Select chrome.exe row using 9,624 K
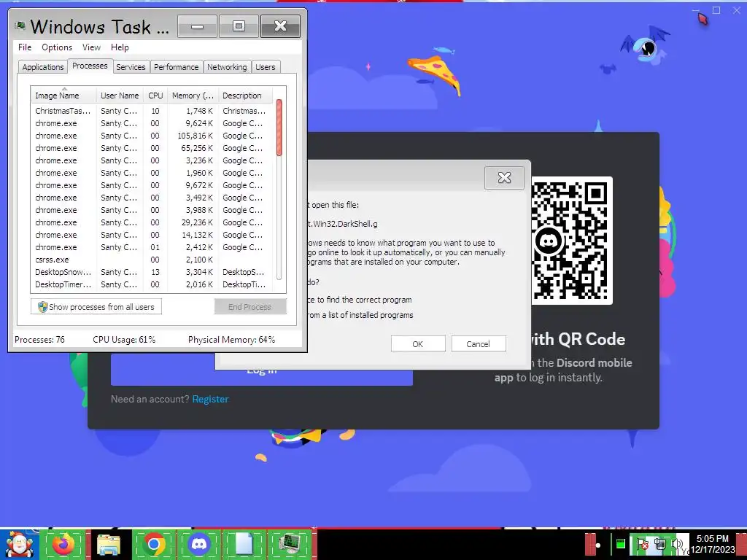This screenshot has height=560, width=747. [x=152, y=123]
